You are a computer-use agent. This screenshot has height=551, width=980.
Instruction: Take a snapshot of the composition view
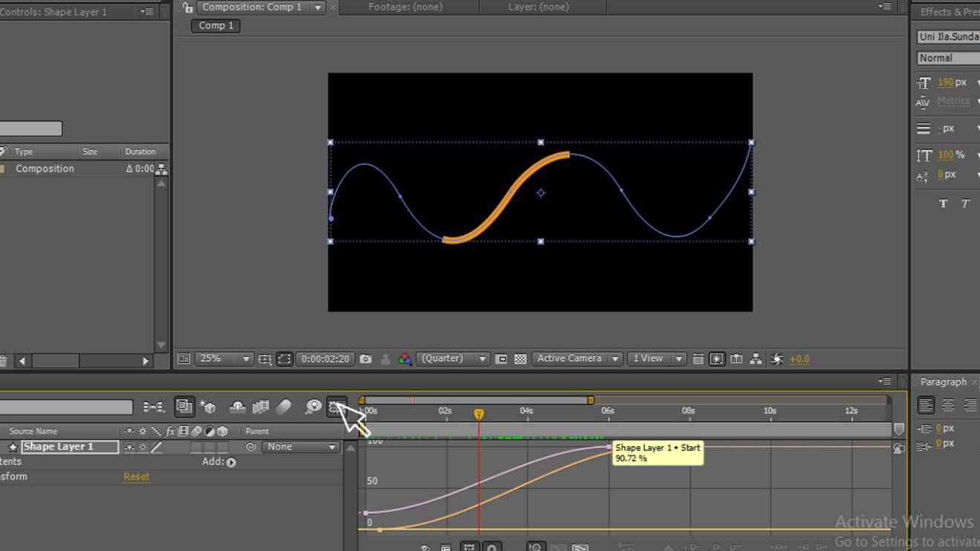pyautogui.click(x=366, y=359)
